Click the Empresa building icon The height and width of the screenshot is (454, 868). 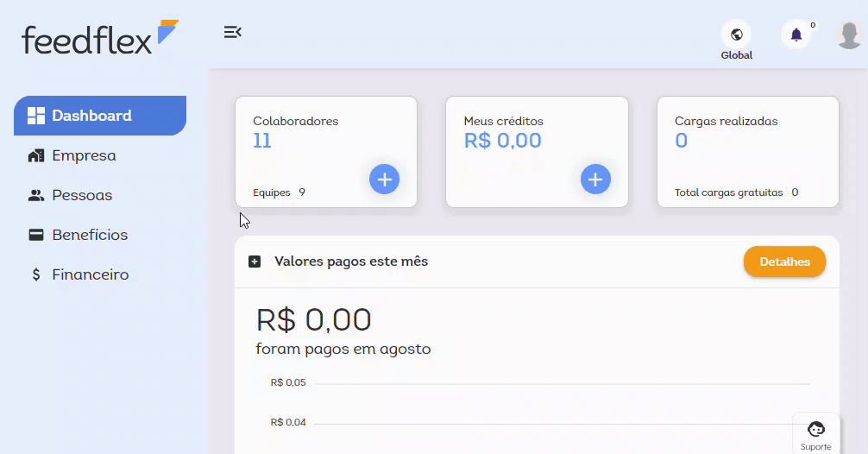click(x=36, y=155)
